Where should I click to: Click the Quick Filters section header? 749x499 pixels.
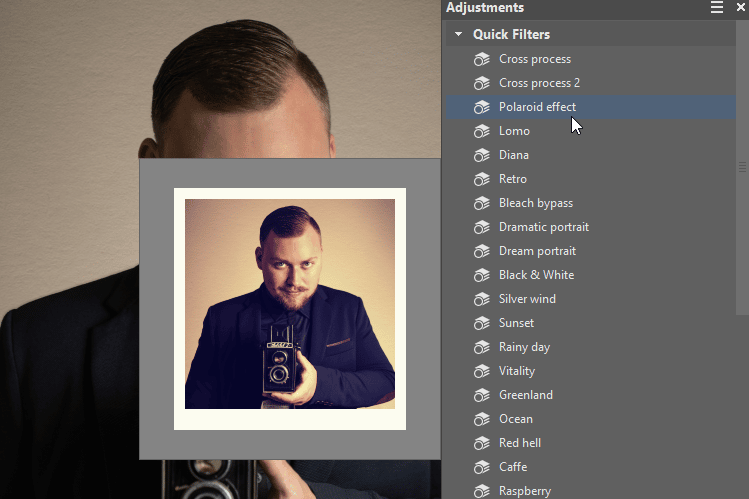point(590,34)
